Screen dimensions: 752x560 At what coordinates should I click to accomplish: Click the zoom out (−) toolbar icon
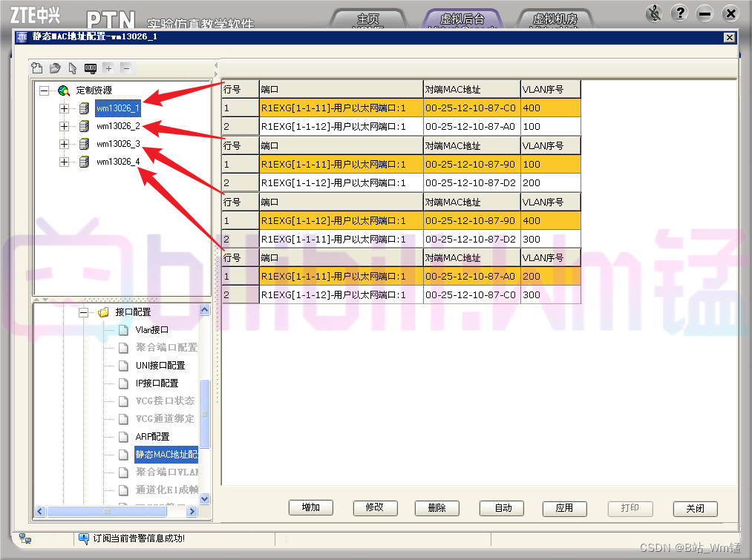[x=125, y=67]
